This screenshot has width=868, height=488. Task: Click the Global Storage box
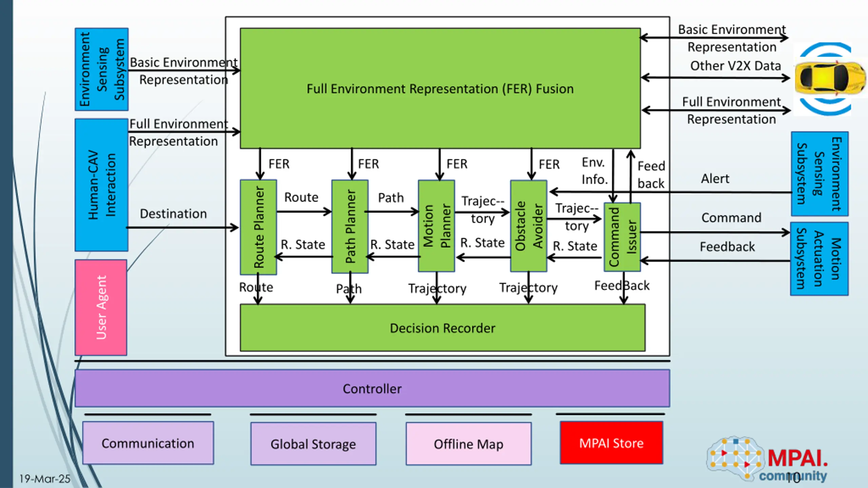[x=313, y=444]
